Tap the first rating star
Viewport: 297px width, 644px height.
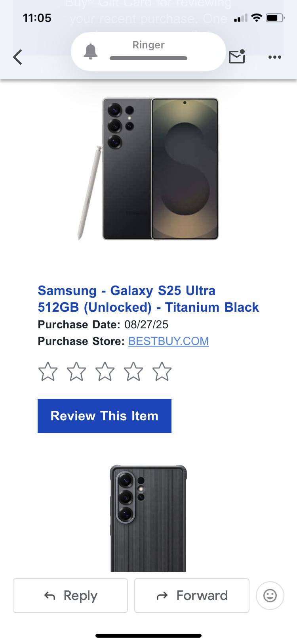point(48,372)
